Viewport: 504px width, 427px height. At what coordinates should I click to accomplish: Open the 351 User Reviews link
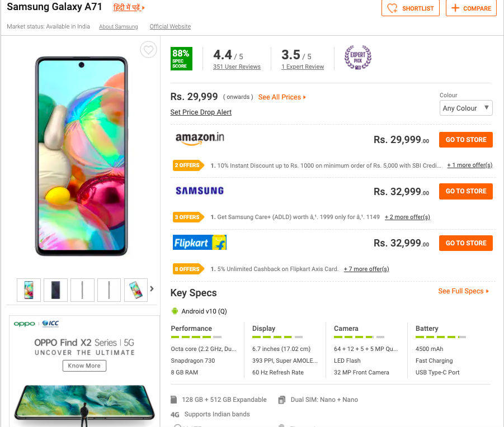(237, 67)
